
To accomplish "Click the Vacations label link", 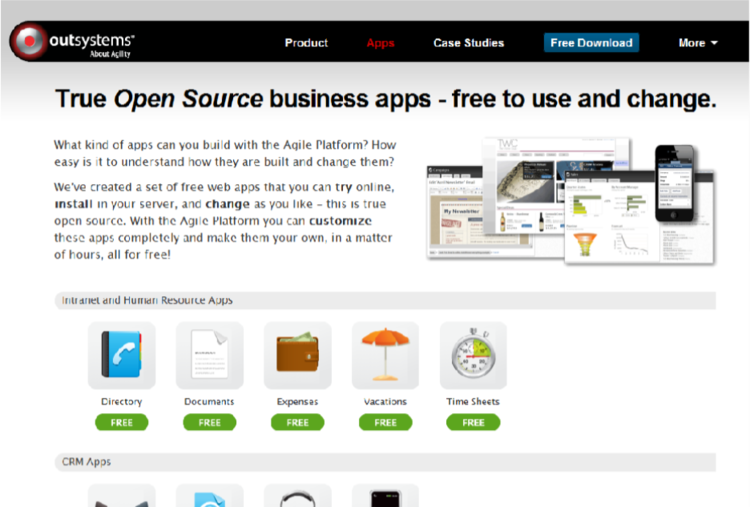I will click(x=386, y=401).
